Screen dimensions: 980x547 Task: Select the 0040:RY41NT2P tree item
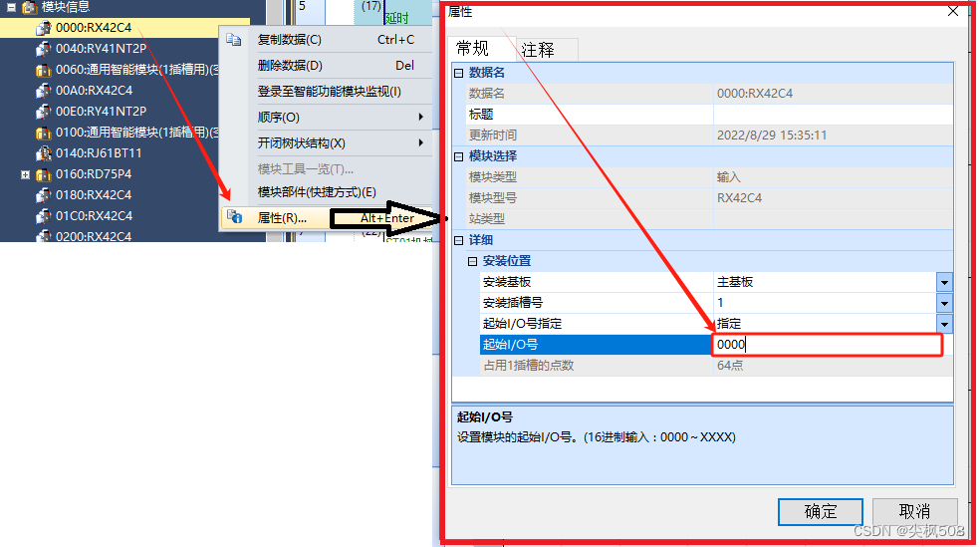point(102,49)
